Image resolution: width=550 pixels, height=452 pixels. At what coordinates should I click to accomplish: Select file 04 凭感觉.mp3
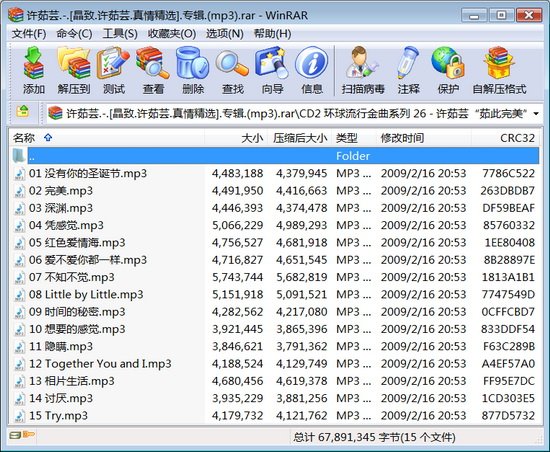[x=275, y=225]
